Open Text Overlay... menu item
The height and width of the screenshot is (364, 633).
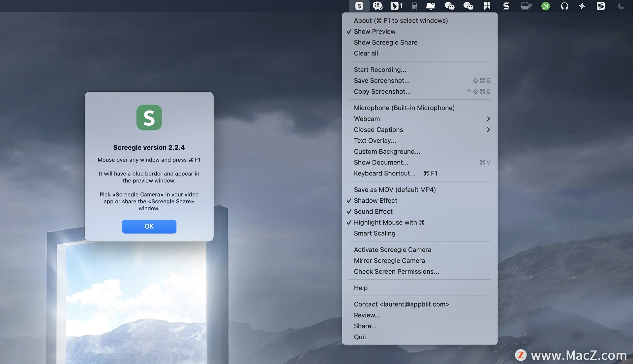point(419,140)
